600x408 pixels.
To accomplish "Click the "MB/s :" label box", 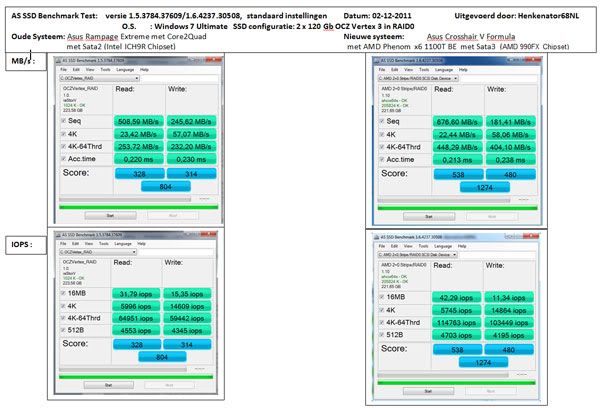I will click(26, 61).
